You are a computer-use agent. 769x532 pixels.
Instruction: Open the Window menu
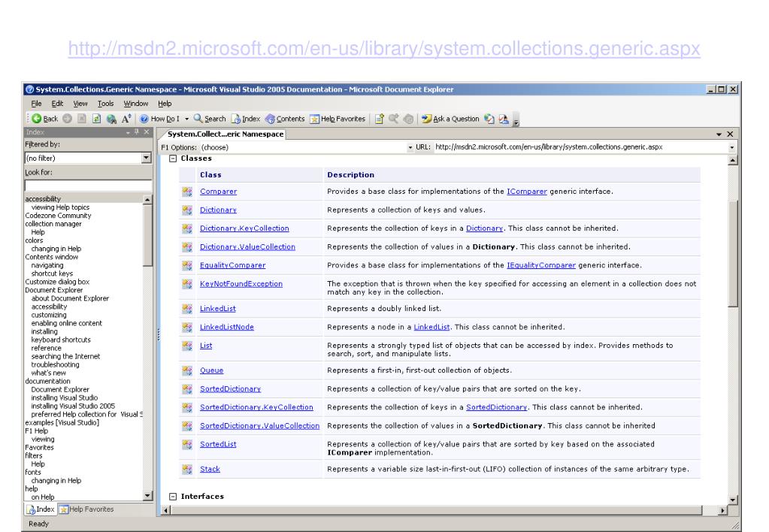coord(136,104)
